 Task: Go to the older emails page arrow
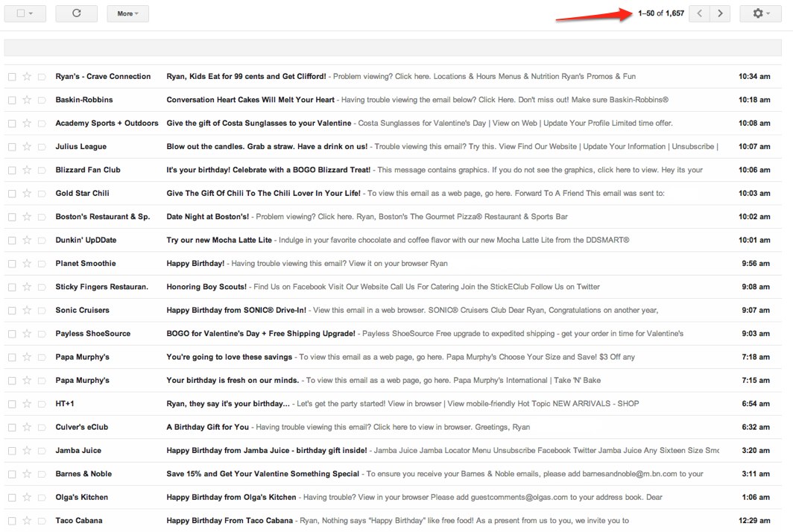tap(720, 13)
